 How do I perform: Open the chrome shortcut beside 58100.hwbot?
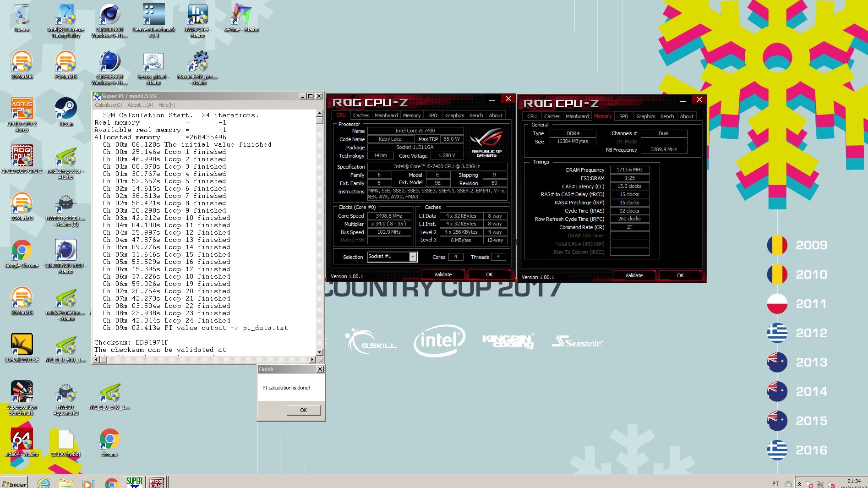point(109,443)
